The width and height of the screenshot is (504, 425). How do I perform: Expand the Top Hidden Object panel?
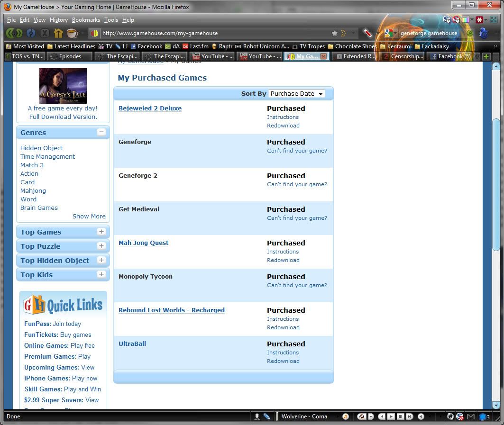click(101, 260)
